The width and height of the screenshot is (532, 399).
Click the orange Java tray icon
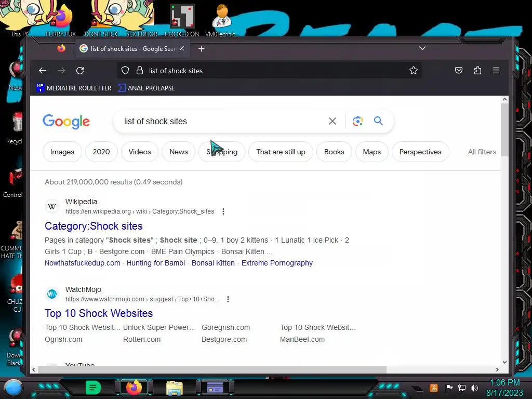tap(434, 388)
